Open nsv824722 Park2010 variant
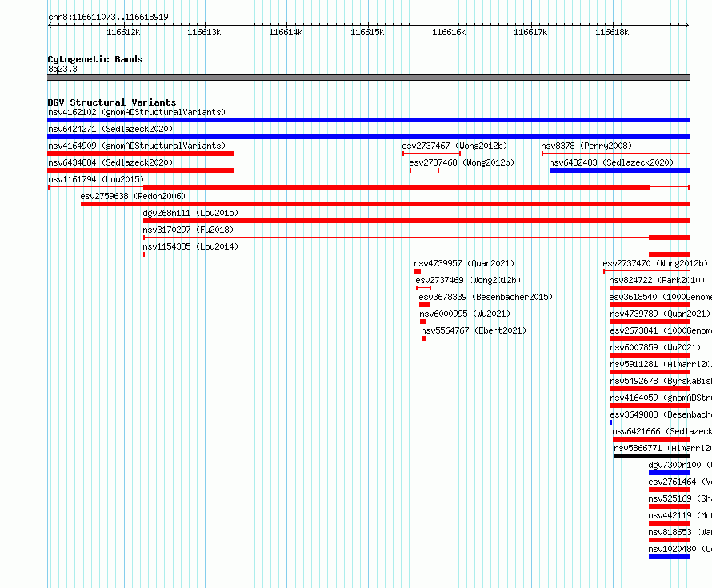This screenshot has height=588, width=712. (x=657, y=280)
